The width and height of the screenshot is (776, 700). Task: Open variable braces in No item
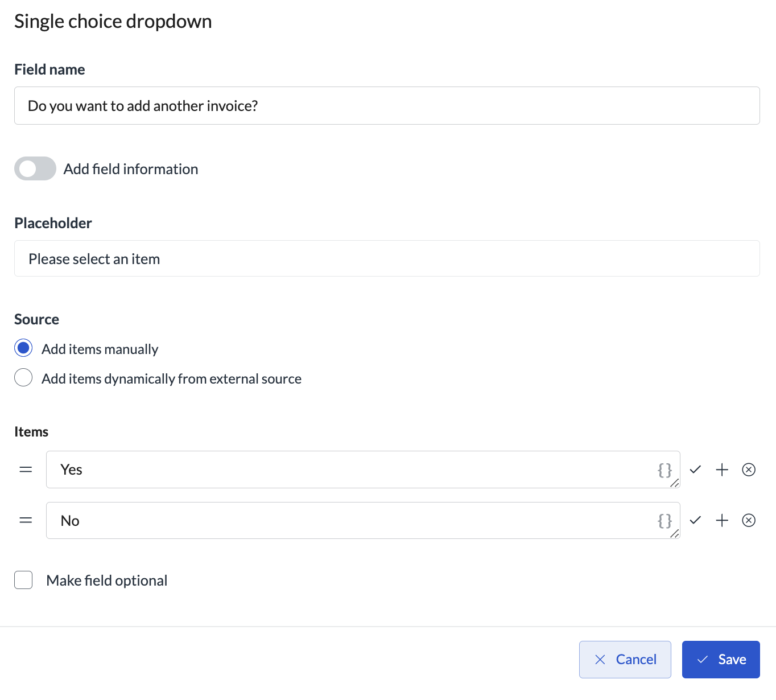coord(664,521)
